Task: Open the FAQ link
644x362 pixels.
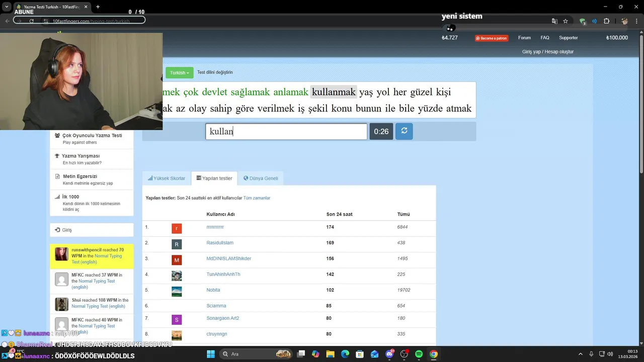Action: (545, 38)
